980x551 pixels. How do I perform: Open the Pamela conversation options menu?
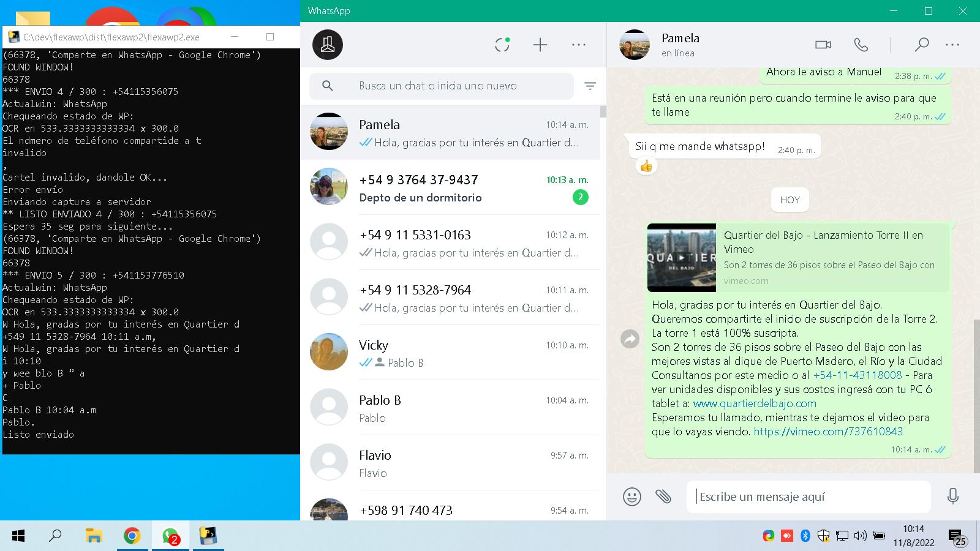click(952, 45)
